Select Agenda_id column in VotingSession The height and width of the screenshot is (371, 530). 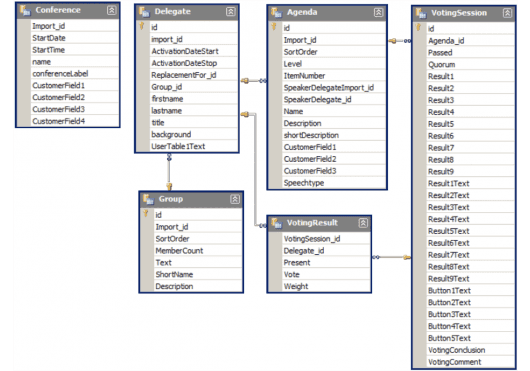471,41
